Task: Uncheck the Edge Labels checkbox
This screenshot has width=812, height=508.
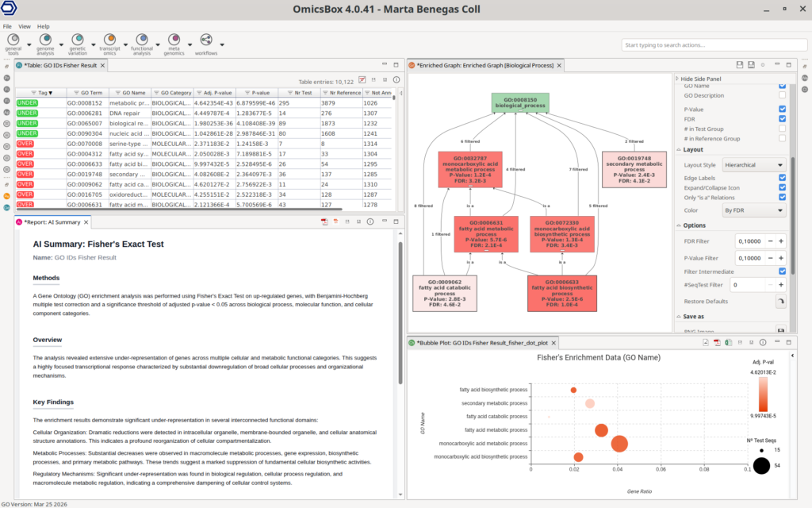Action: pyautogui.click(x=783, y=177)
